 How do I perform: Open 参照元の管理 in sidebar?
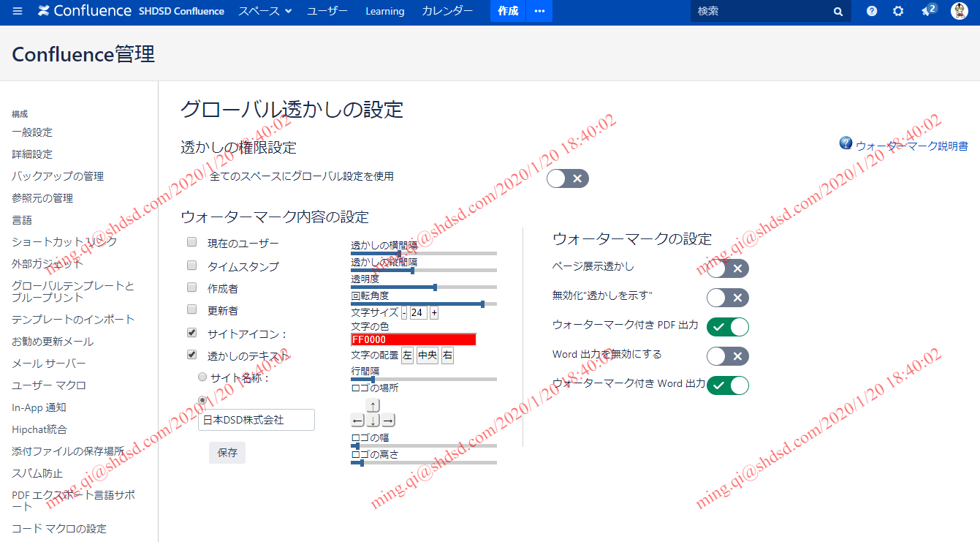pos(42,198)
